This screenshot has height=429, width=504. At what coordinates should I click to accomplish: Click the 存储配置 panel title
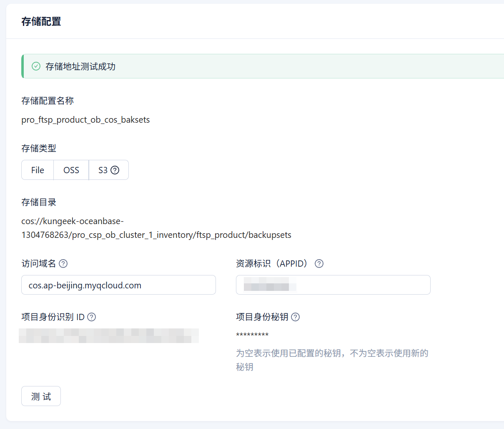[41, 22]
